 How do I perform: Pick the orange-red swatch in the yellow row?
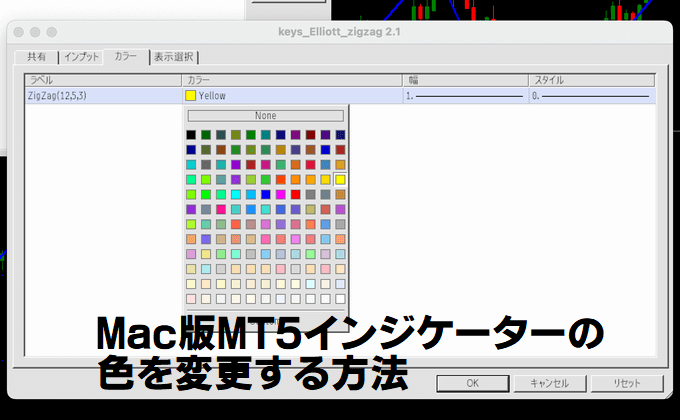point(281,180)
